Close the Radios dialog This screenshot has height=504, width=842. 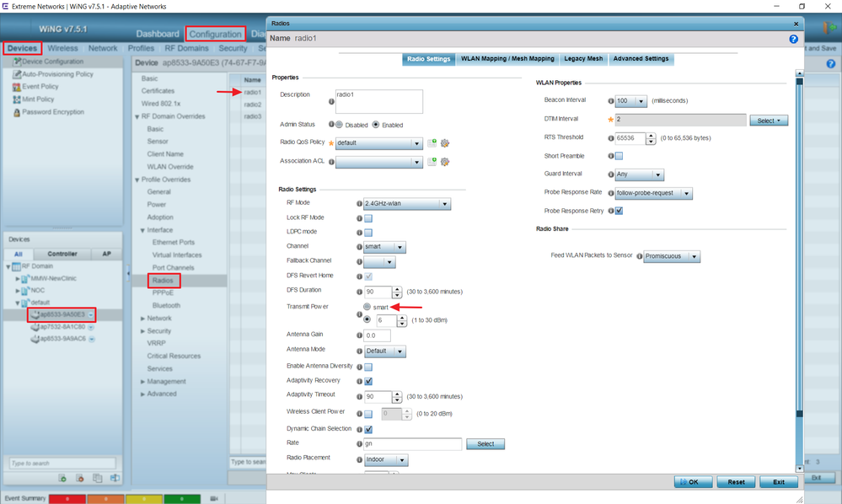(796, 24)
